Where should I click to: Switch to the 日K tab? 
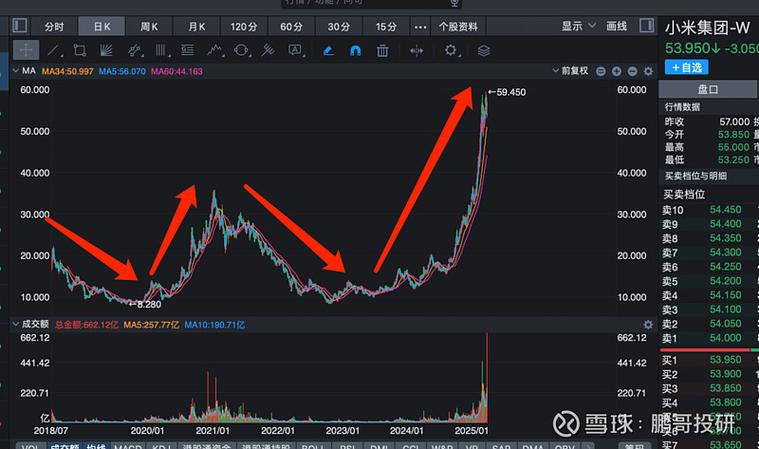(x=102, y=27)
